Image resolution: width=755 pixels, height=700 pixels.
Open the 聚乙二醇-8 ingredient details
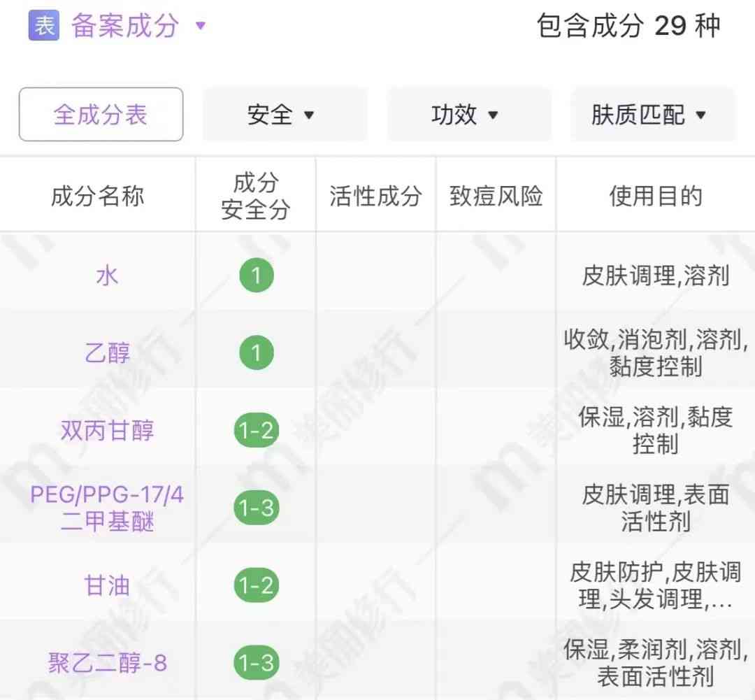click(107, 663)
